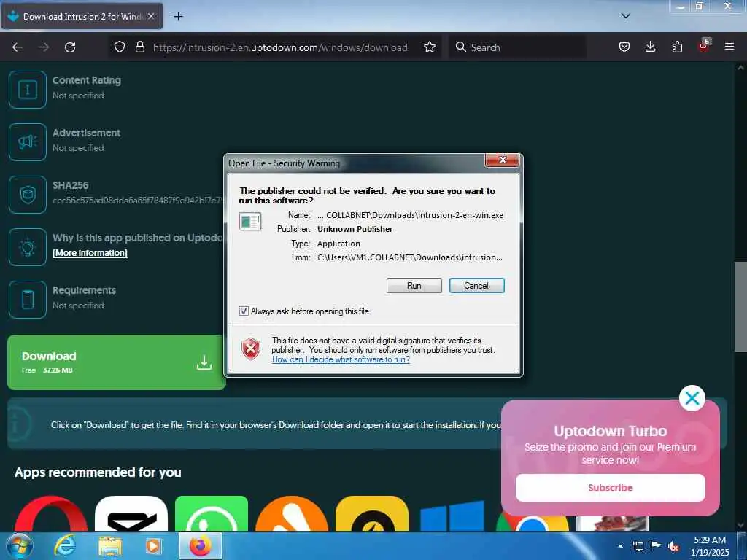Click the Apps recommended for you heading
The width and height of the screenshot is (747, 560).
pyautogui.click(x=98, y=472)
